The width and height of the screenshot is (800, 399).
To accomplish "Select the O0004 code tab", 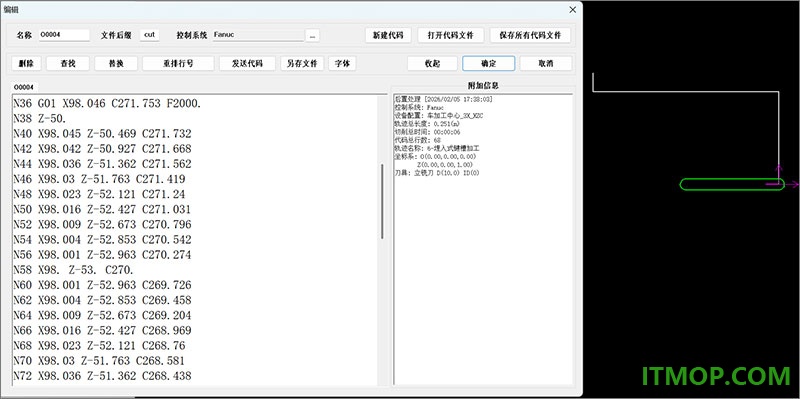I will click(23, 87).
